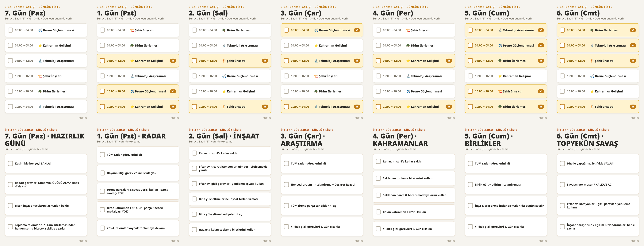
Task: Click the VS badge on 3. Gün 00:00 Drone Güçlendirmesi
Action: coord(357,30)
